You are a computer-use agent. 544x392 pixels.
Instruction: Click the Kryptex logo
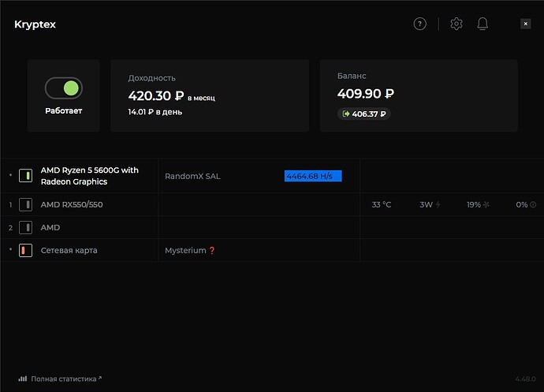click(x=35, y=24)
